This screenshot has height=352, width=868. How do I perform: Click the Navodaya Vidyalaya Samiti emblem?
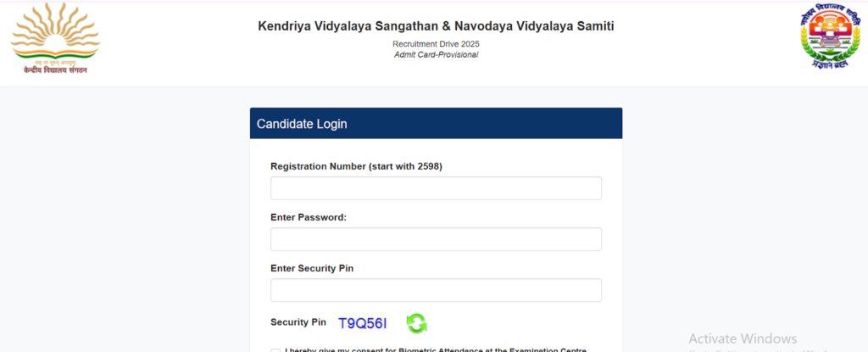coord(829,34)
